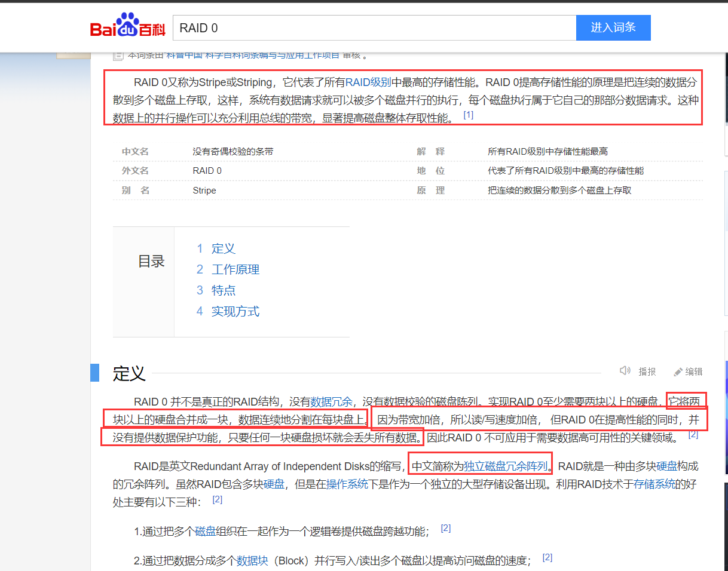Open the 磁盘 link in list item 1
728x571 pixels.
point(206,530)
